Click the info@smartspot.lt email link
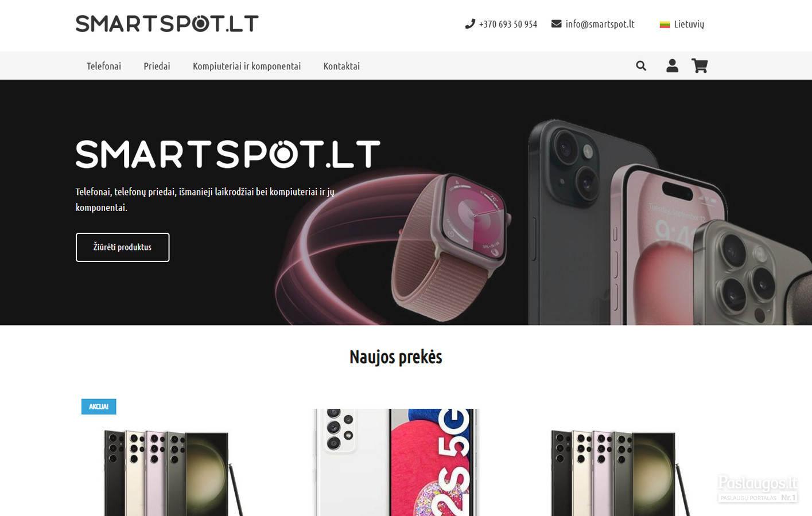Viewport: 812px width, 516px height. point(600,24)
